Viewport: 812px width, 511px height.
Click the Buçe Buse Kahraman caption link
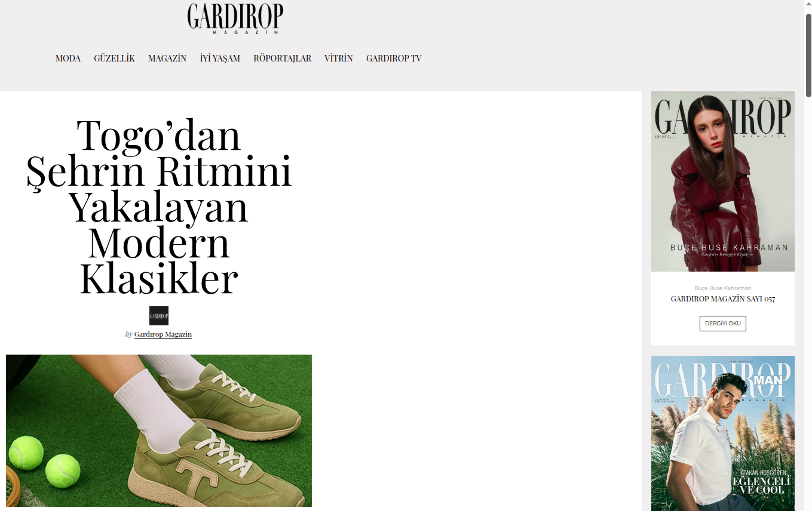[x=722, y=288]
